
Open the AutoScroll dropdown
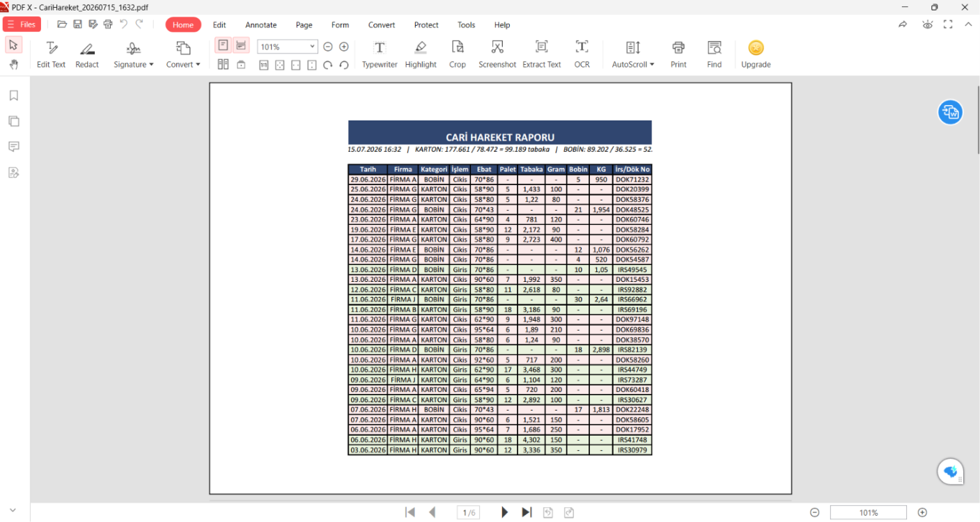coord(633,55)
